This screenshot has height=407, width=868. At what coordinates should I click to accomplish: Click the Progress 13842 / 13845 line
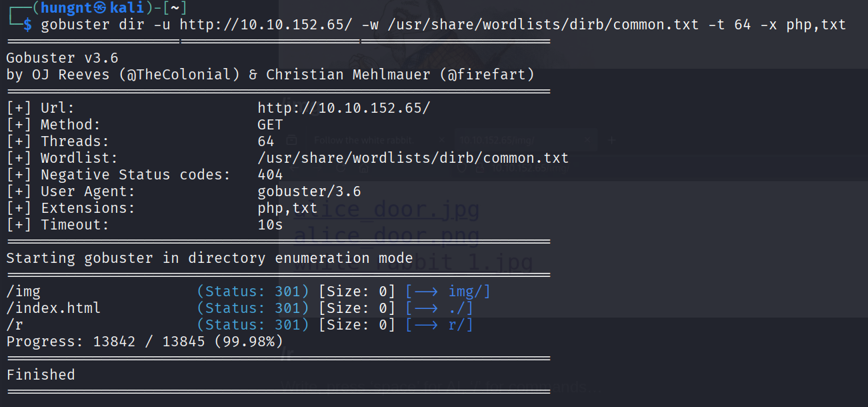149,342
